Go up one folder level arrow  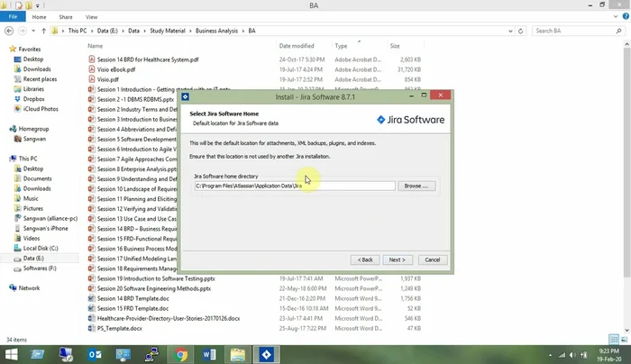43,31
